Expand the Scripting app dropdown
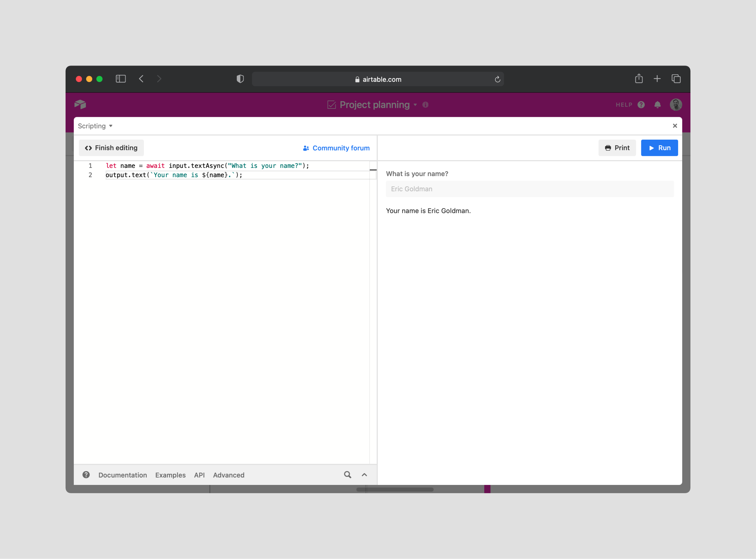Image resolution: width=756 pixels, height=559 pixels. (x=95, y=126)
